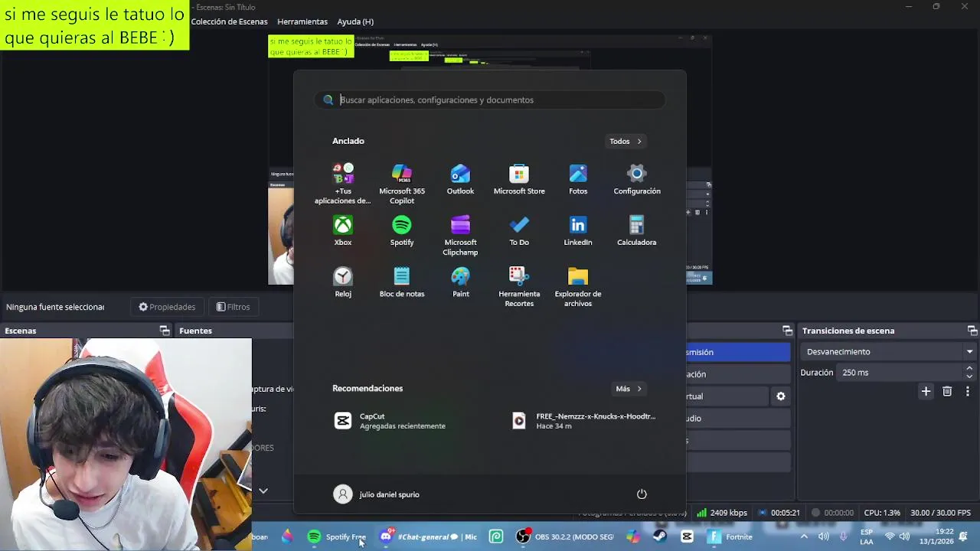Add a new scene transition
Image resolution: width=980 pixels, height=551 pixels.
(926, 391)
